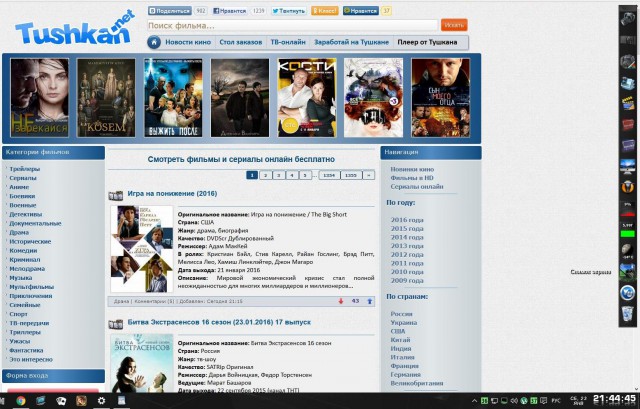Go to page 2 in the pagination

click(265, 175)
